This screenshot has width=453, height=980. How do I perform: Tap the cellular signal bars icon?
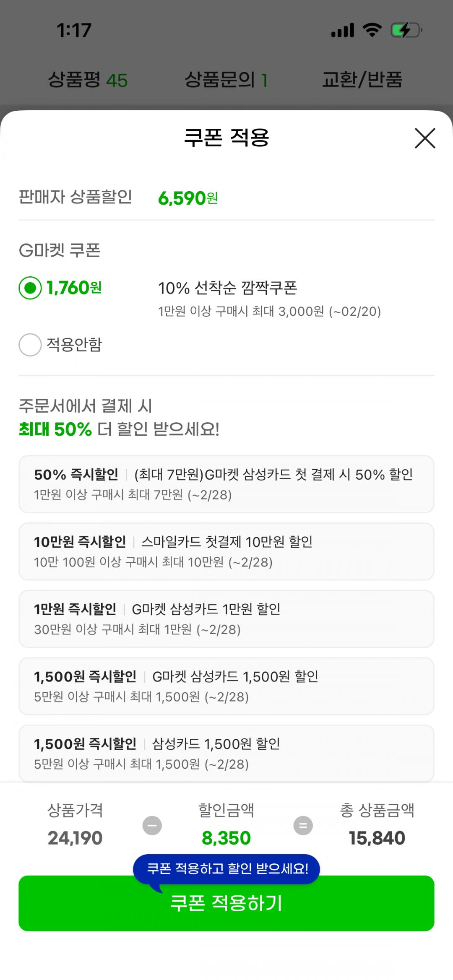342,31
